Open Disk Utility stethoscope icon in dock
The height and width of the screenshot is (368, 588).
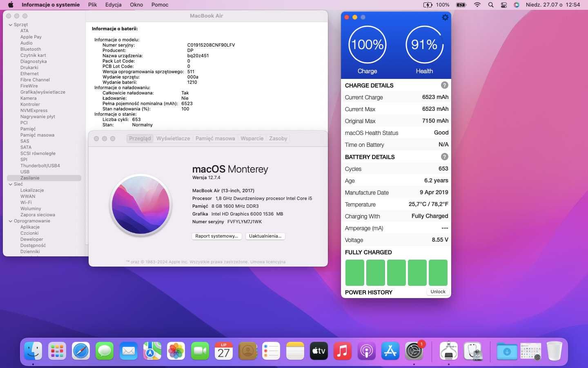pyautogui.click(x=473, y=351)
